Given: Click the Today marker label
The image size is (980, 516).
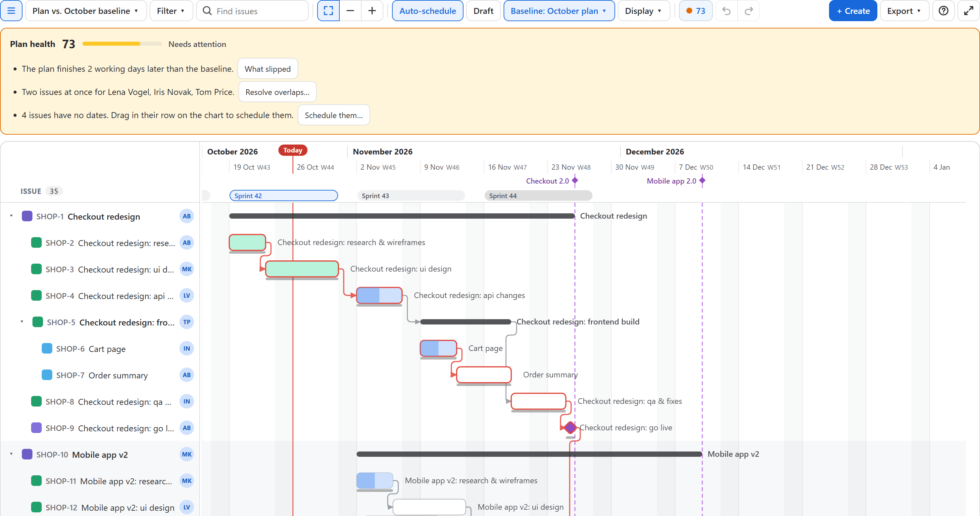Looking at the screenshot, I should point(293,150).
